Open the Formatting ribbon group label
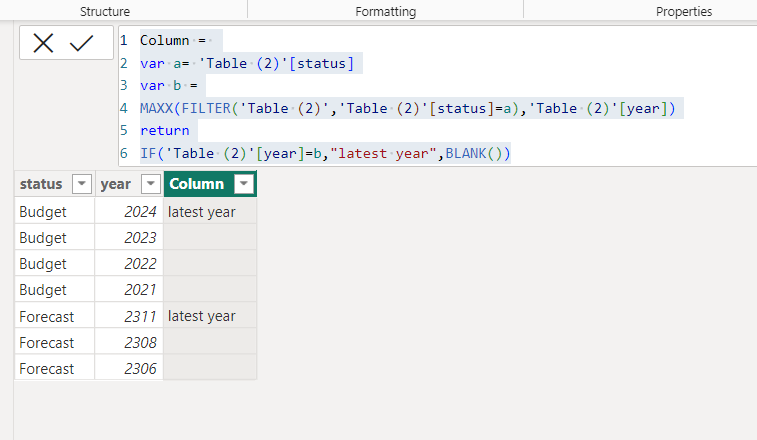The image size is (757, 440). tap(386, 11)
